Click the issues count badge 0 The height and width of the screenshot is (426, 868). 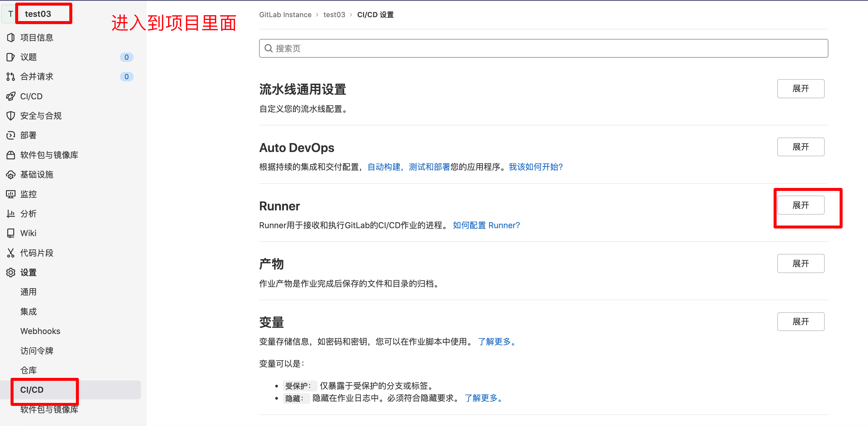pos(126,57)
